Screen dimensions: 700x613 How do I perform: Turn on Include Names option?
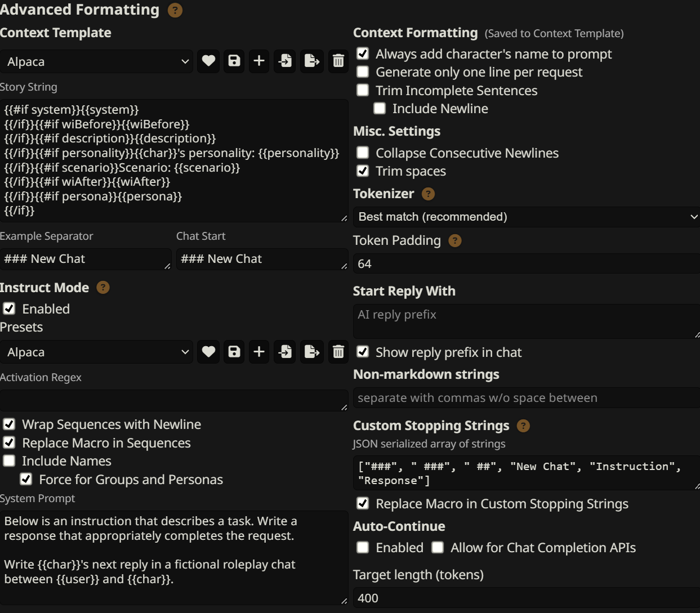click(10, 461)
